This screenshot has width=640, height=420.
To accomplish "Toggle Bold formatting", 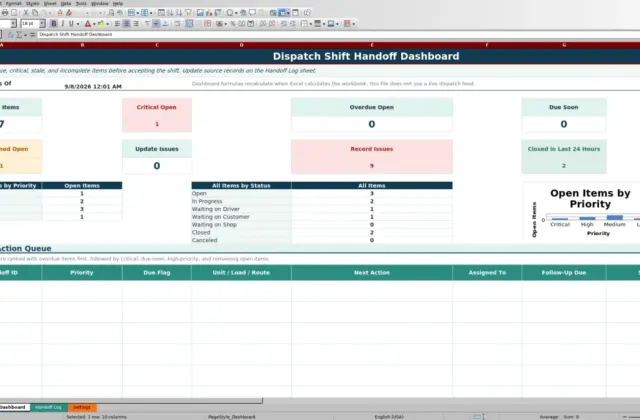I will [x=53, y=24].
